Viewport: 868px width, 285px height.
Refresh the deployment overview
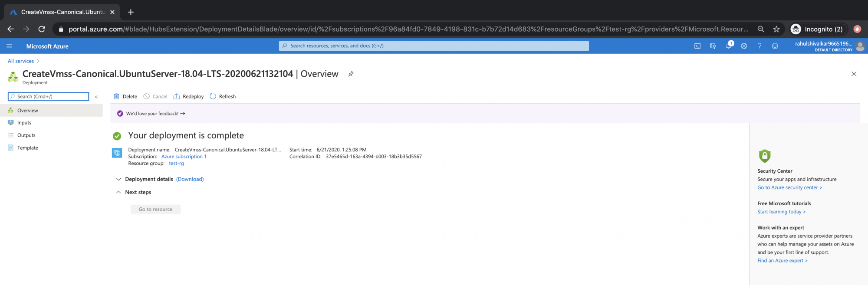(x=223, y=96)
